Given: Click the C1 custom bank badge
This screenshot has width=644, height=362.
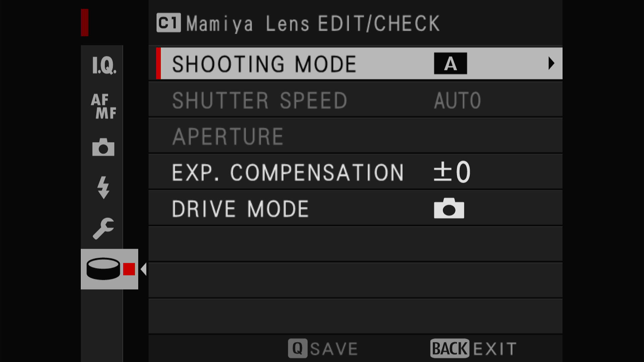Looking at the screenshot, I should click(169, 23).
